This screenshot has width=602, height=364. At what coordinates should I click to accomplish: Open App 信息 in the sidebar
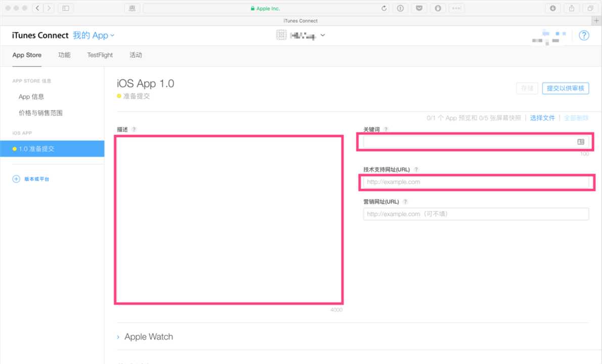click(31, 97)
